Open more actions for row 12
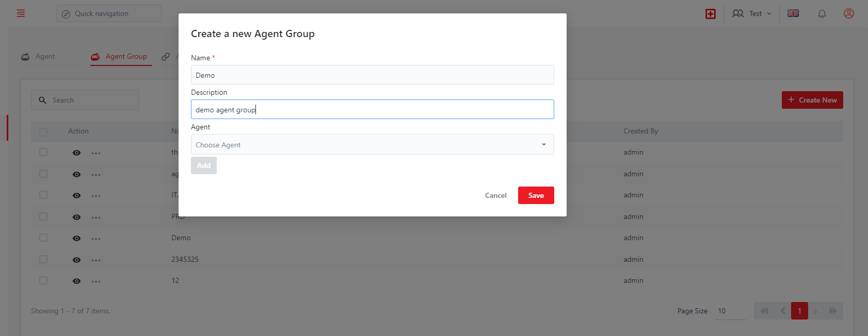Image resolution: width=868 pixels, height=336 pixels. tap(96, 282)
